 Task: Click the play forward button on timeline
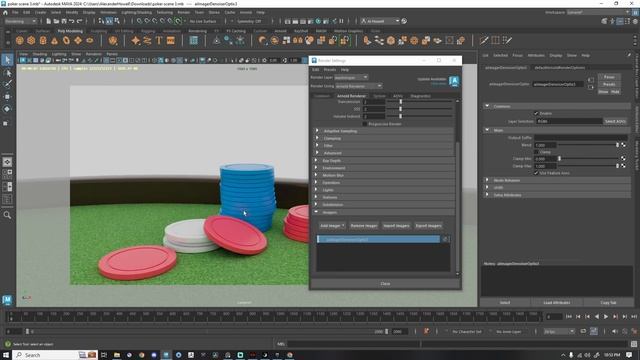pos(606,316)
